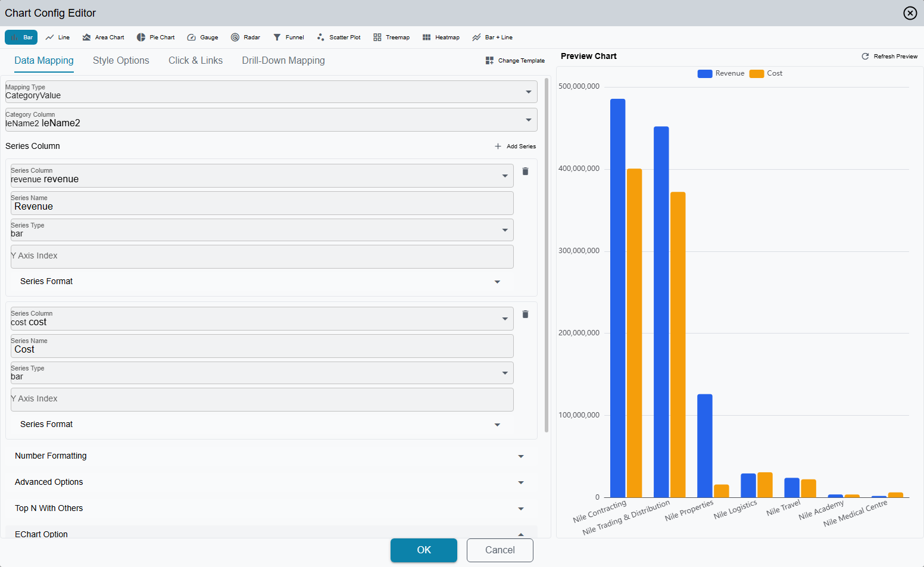Collapse the EChart Option section
This screenshot has height=567, width=924.
click(271, 532)
